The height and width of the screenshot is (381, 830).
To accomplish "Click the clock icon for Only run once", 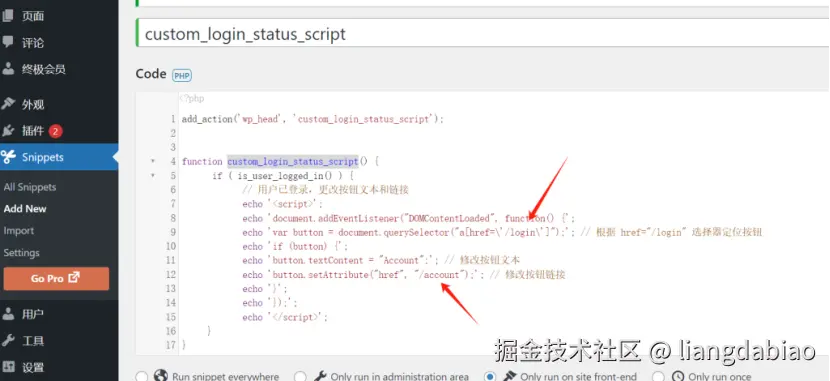I will pyautogui.click(x=678, y=376).
